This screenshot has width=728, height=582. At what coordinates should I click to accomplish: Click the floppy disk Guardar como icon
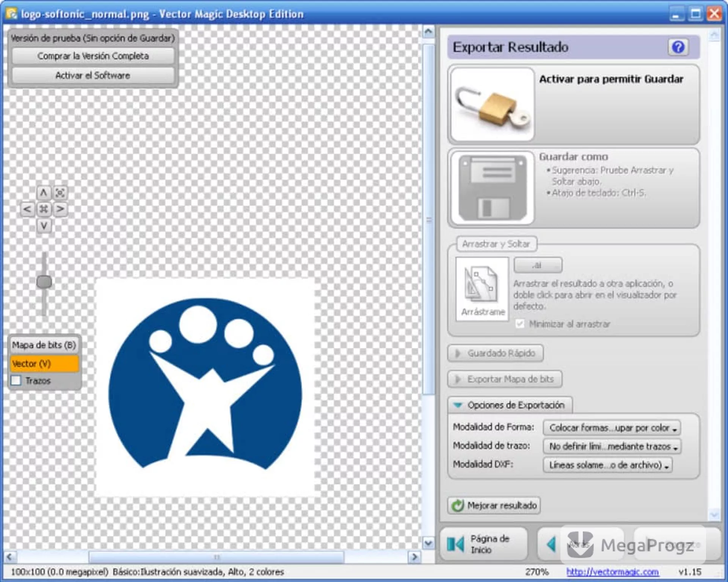coord(493,188)
